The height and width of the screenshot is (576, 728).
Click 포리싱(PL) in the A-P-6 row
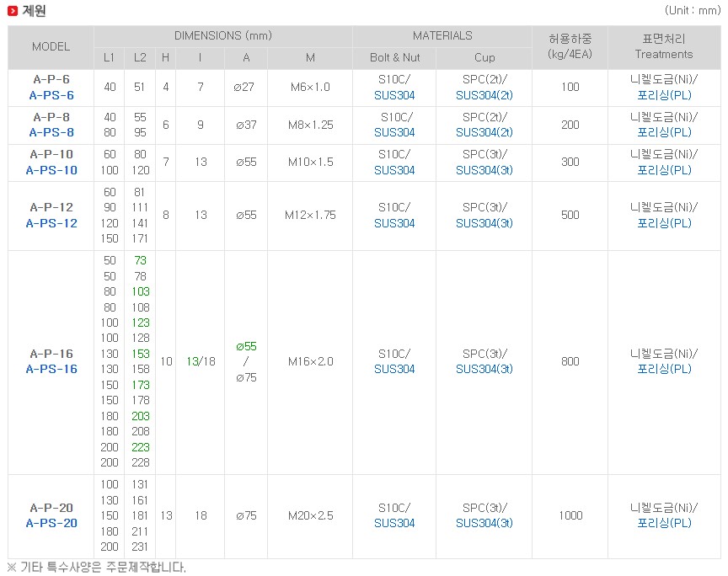pyautogui.click(x=664, y=95)
